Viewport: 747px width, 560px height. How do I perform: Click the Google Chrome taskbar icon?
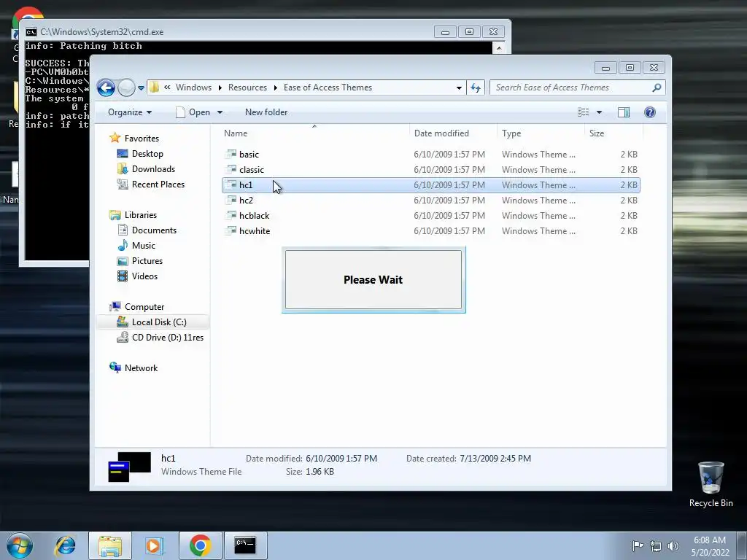coord(200,545)
